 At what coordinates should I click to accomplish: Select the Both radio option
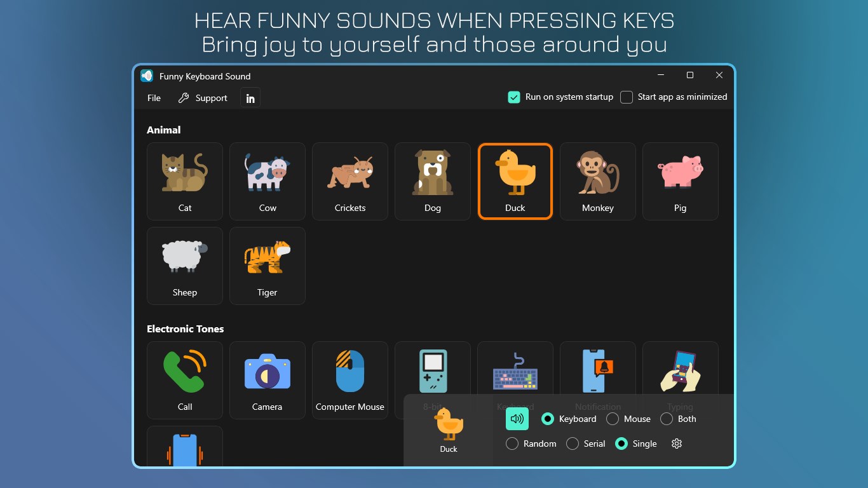coord(667,419)
